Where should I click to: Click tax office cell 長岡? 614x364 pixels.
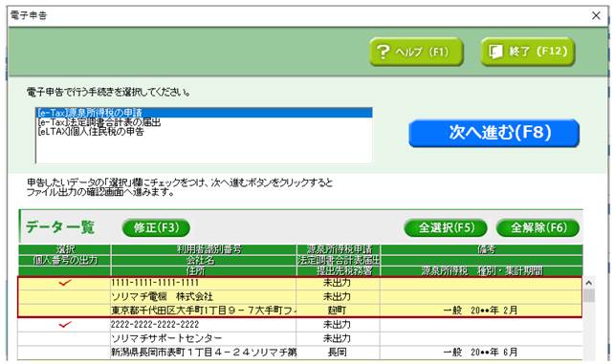(x=338, y=353)
